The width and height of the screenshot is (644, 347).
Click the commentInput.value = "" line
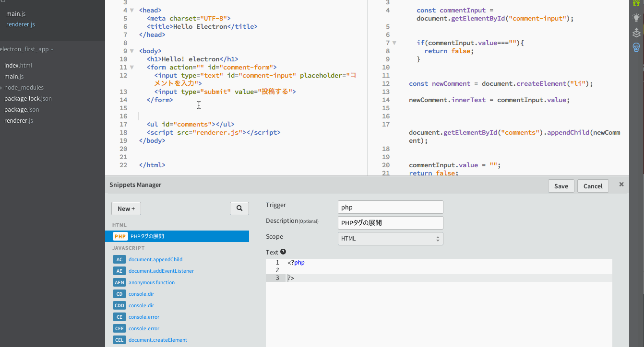(x=455, y=165)
